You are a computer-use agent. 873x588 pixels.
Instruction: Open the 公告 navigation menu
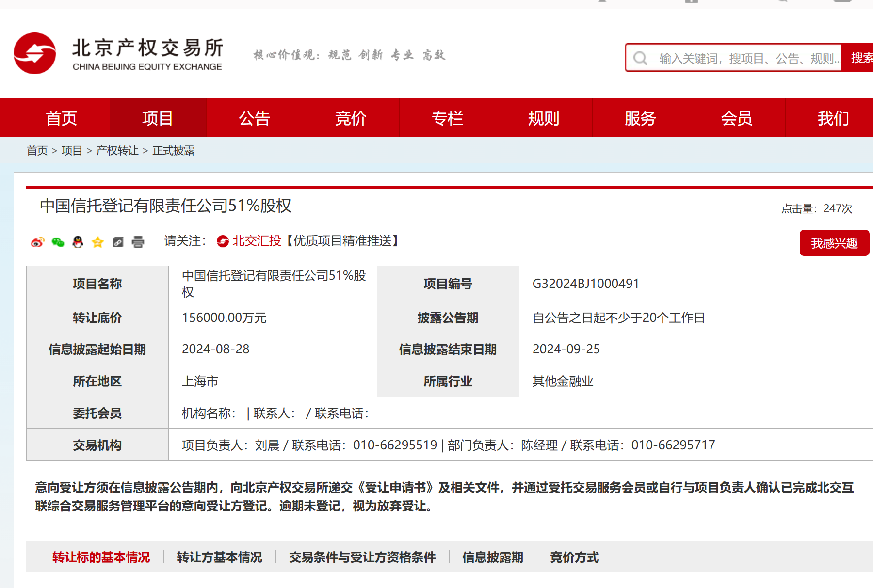tap(254, 117)
